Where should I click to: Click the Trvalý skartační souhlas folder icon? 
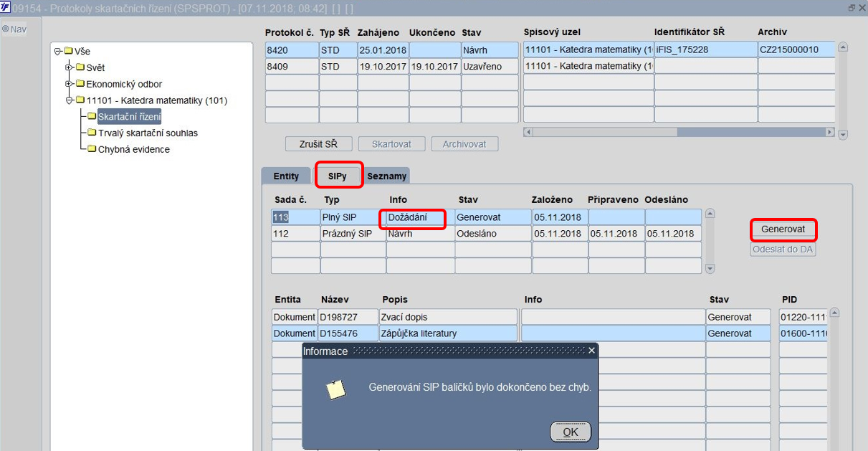pyautogui.click(x=92, y=133)
